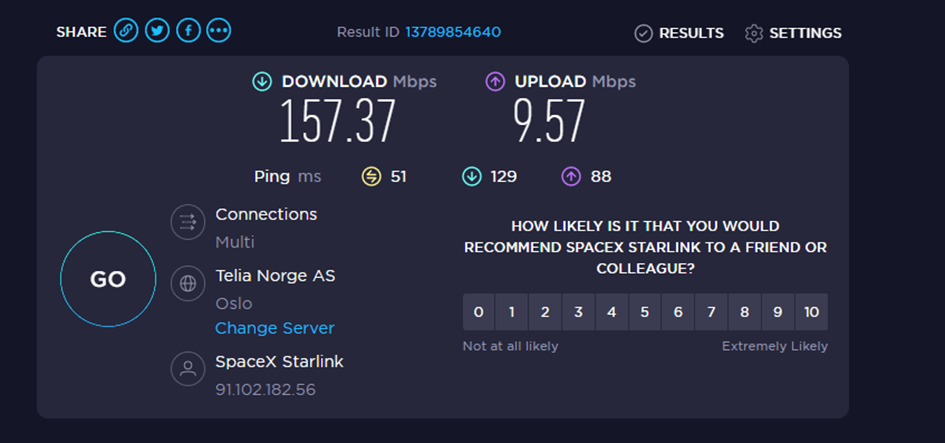Viewport: 945px width, 443px height.
Task: Open Result ID 13789854640 link
Action: [453, 32]
